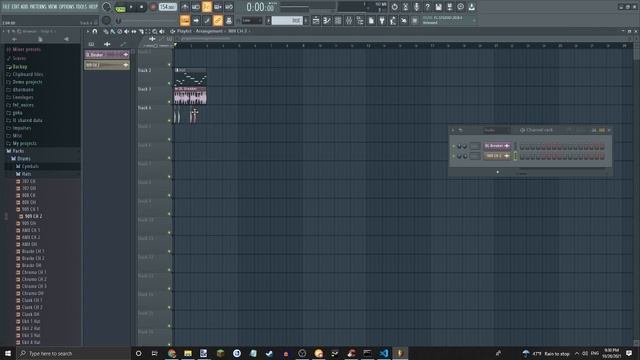Click the tempo display showing 154
Viewport: 640px width, 360px height.
pos(167,7)
